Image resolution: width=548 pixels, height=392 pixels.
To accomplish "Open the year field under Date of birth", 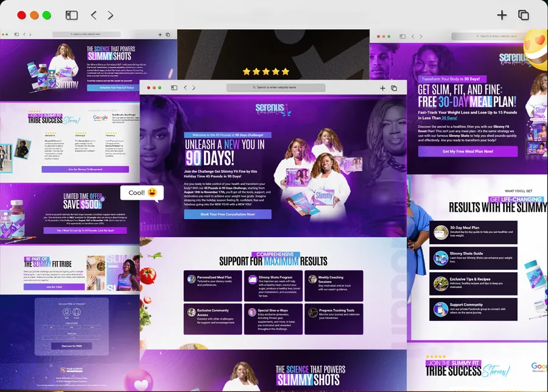I will click(91, 327).
